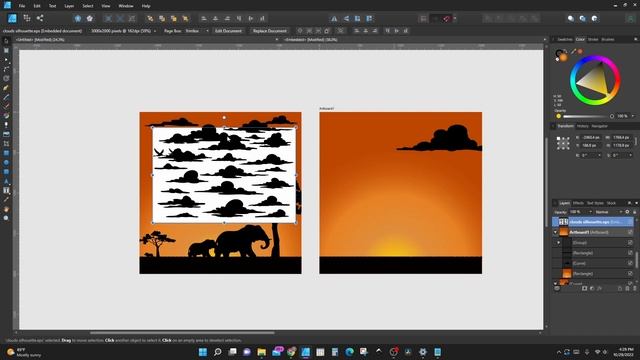Open the snapping options dropdown arrow
The height and width of the screenshot is (360, 640).
pyautogui.click(x=455, y=18)
